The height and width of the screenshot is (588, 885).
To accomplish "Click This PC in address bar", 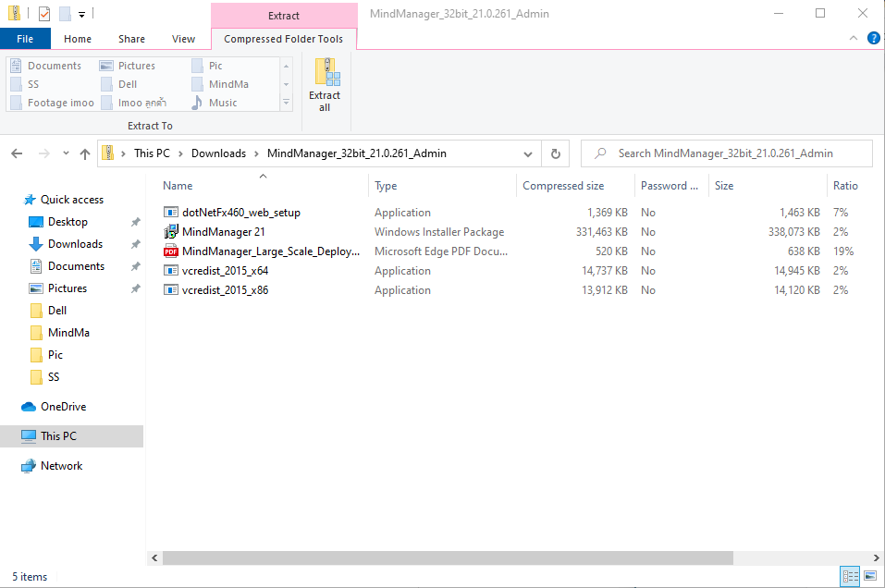I will [152, 153].
